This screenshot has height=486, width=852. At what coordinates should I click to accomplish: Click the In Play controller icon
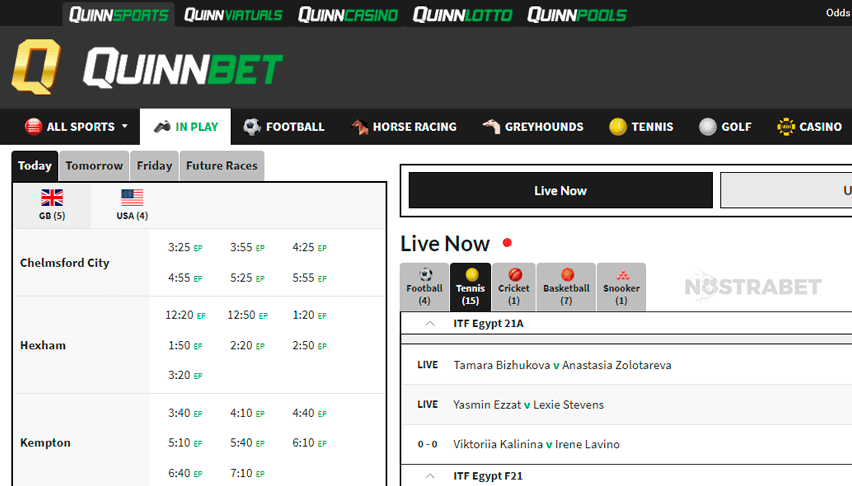click(162, 127)
